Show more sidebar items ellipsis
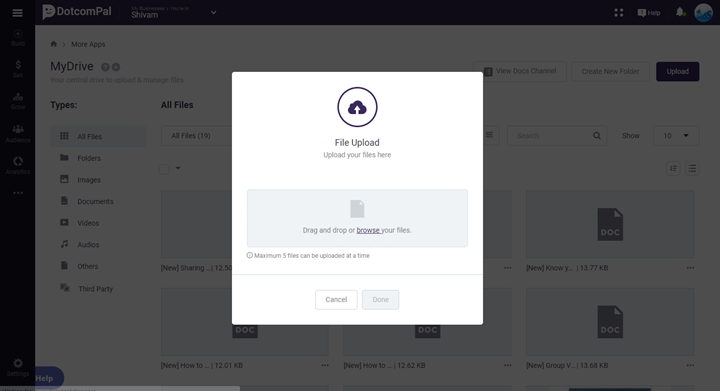This screenshot has width=720, height=391. point(18,193)
